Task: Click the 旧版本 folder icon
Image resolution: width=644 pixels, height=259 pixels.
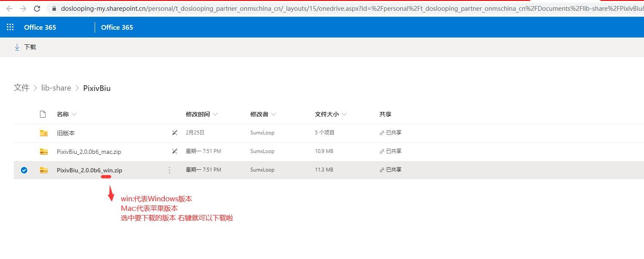Action: [x=44, y=133]
